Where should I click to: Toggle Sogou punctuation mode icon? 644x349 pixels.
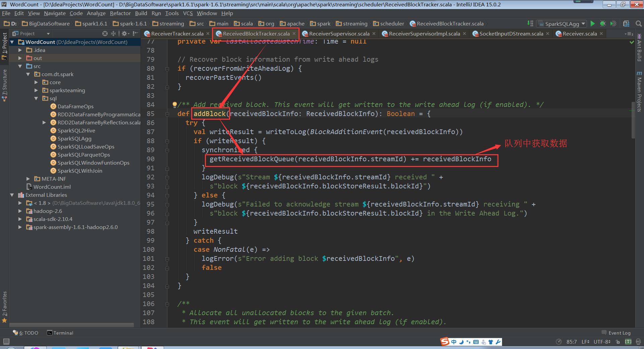[469, 342]
